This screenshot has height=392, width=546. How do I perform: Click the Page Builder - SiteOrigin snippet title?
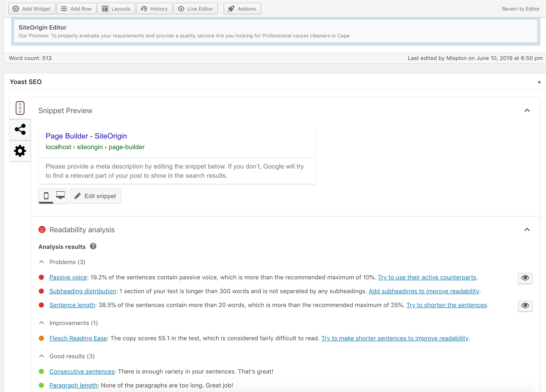point(86,136)
